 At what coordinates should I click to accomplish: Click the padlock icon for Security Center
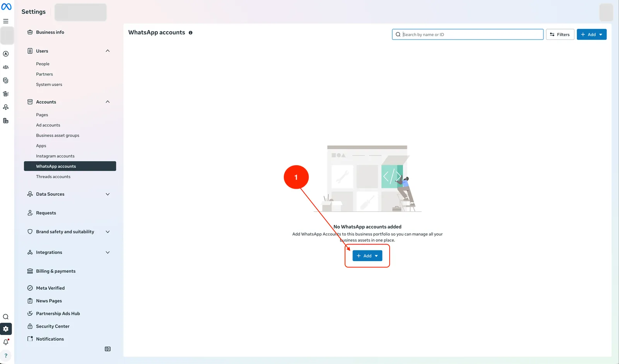tap(30, 326)
